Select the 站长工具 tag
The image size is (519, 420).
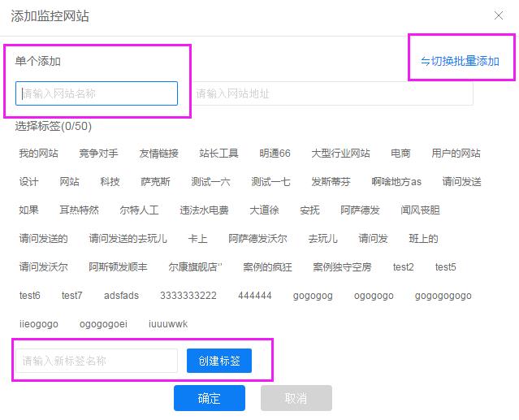pos(218,154)
